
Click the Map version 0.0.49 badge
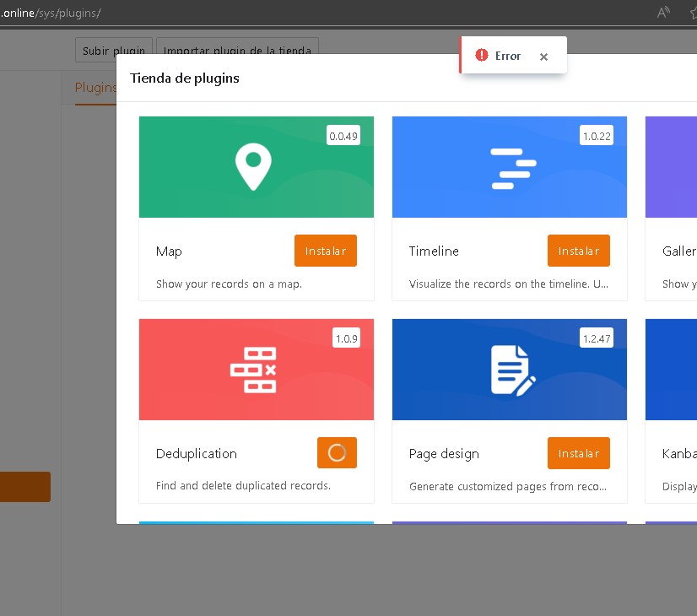point(343,136)
